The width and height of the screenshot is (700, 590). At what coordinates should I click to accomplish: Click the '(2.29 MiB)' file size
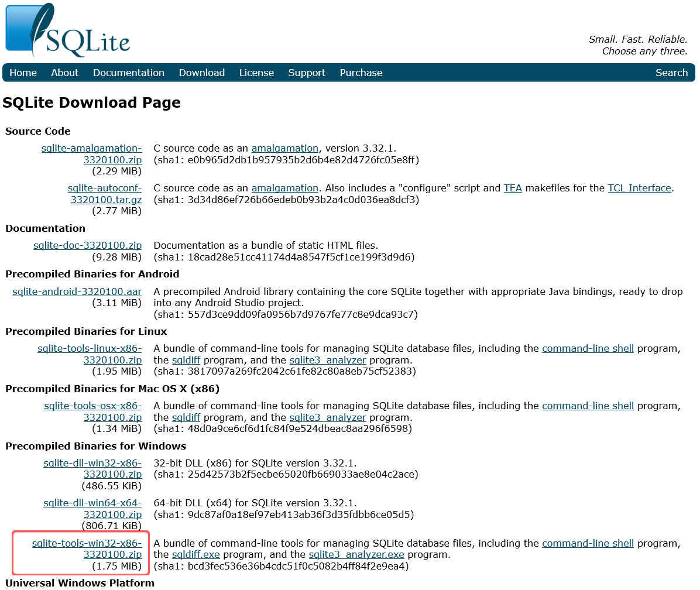tap(117, 171)
